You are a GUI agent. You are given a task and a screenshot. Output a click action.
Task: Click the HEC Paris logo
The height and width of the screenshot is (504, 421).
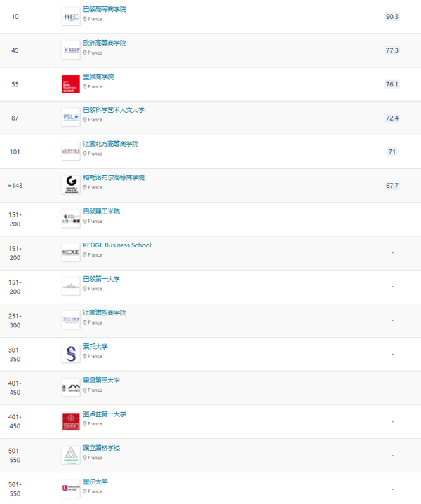71,16
